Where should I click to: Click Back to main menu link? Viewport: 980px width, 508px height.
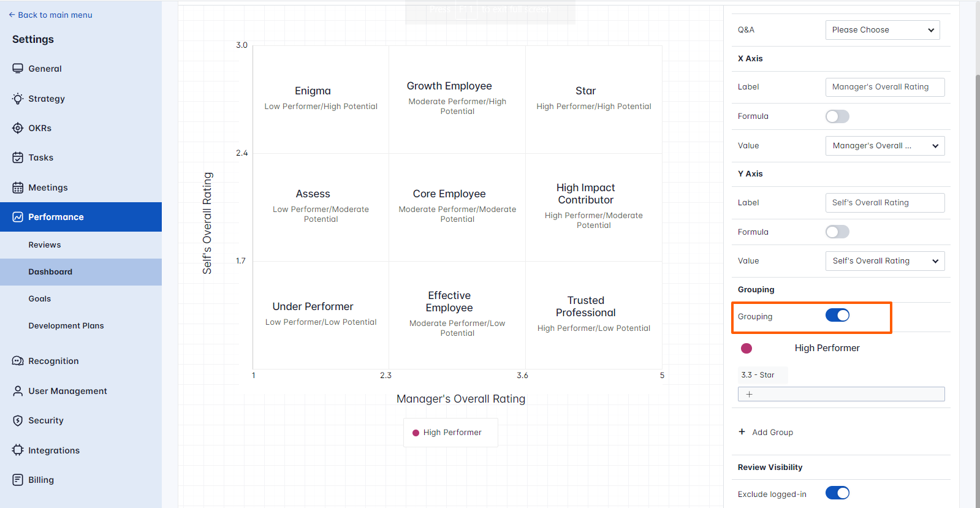[x=51, y=15]
